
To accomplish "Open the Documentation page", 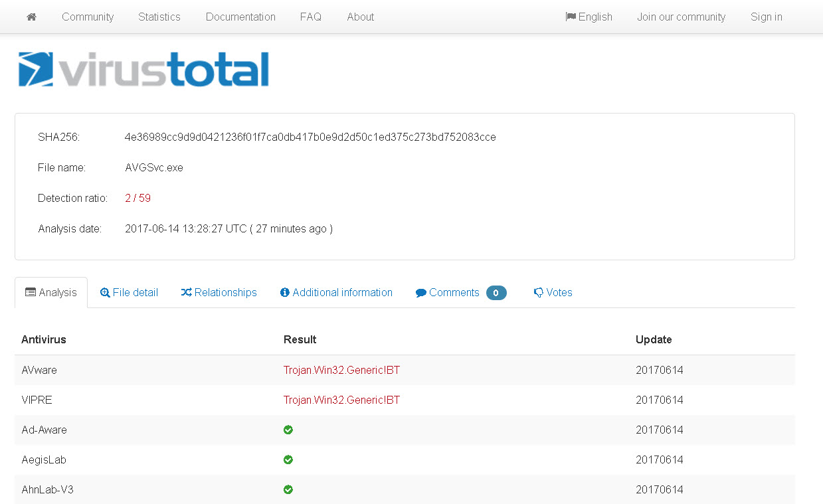I will pyautogui.click(x=240, y=17).
